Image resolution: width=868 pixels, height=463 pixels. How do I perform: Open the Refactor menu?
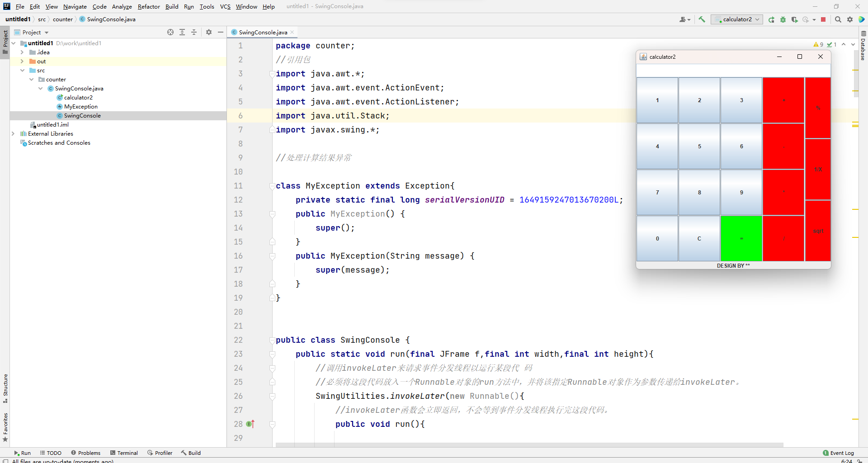148,6
